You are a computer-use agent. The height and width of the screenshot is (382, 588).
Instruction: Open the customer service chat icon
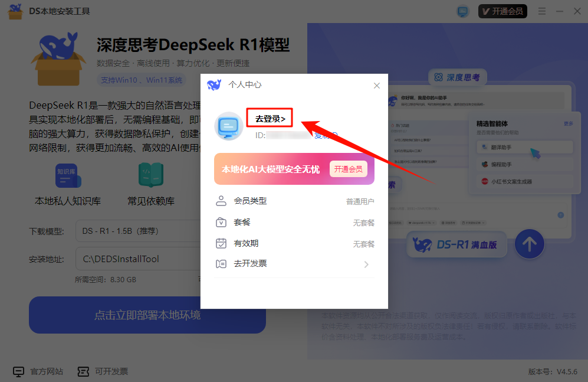pos(462,11)
